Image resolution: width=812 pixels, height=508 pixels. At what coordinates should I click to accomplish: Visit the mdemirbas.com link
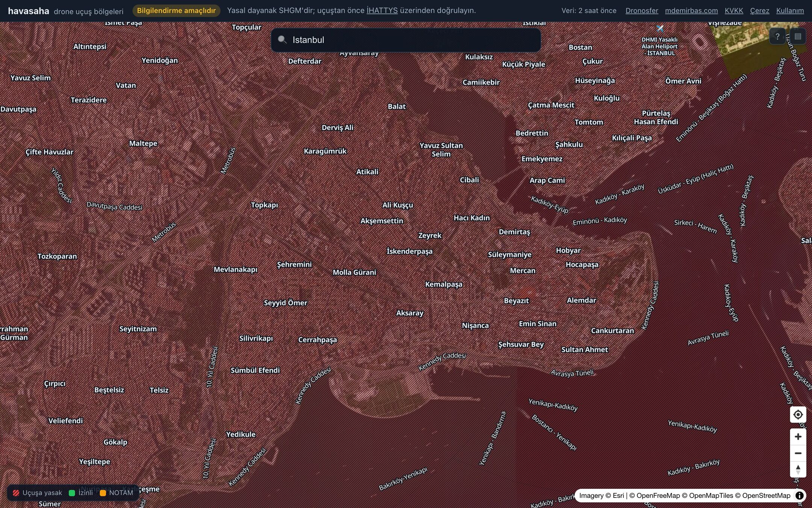click(691, 11)
